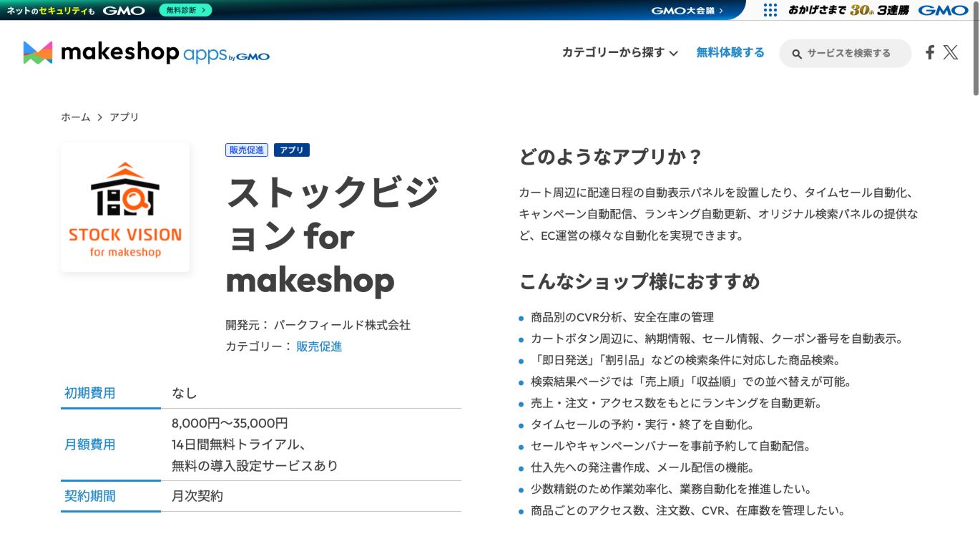Viewport: 980px width, 534px height.
Task: Click the どのようなアプリか？ heading
Action: click(x=611, y=157)
